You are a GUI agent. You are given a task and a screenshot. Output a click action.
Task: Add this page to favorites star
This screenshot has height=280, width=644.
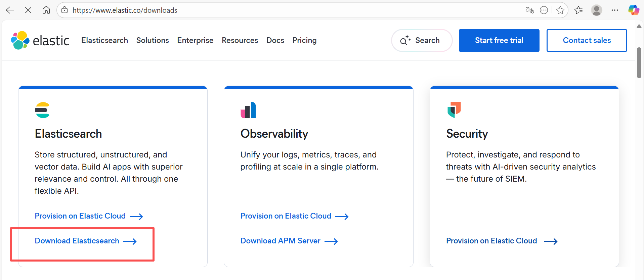click(560, 10)
